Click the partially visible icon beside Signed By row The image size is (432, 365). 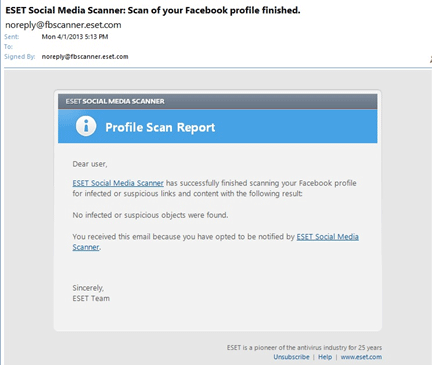point(431,60)
